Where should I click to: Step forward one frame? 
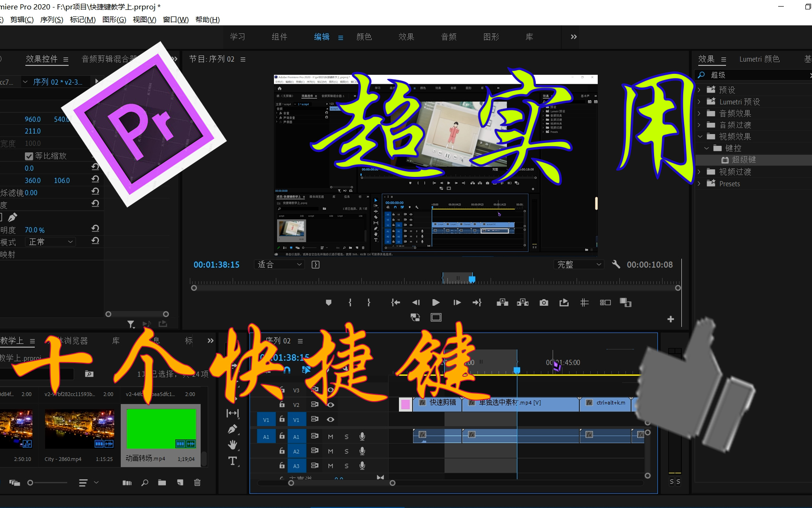click(457, 302)
